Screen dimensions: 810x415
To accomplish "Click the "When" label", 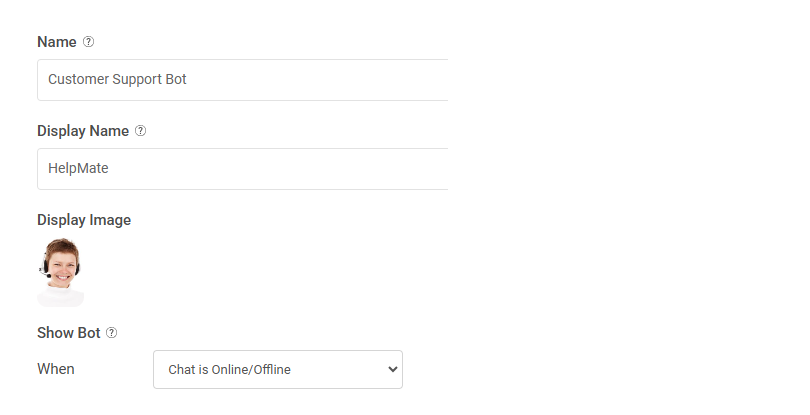I will click(56, 369).
